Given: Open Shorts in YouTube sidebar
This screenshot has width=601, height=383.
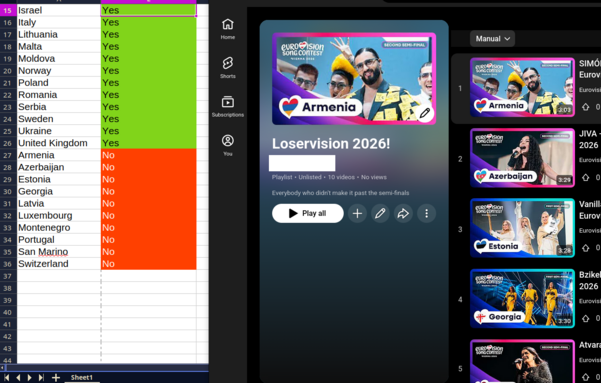Looking at the screenshot, I should [x=228, y=67].
